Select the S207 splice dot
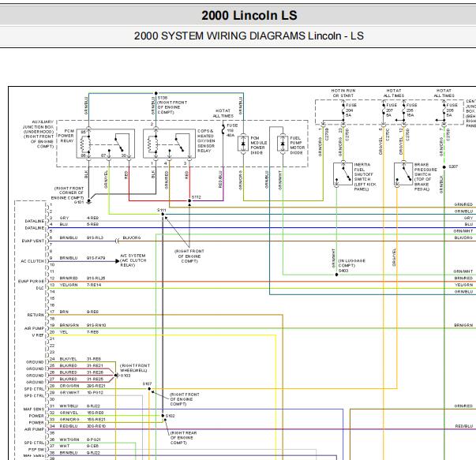 (x=444, y=167)
